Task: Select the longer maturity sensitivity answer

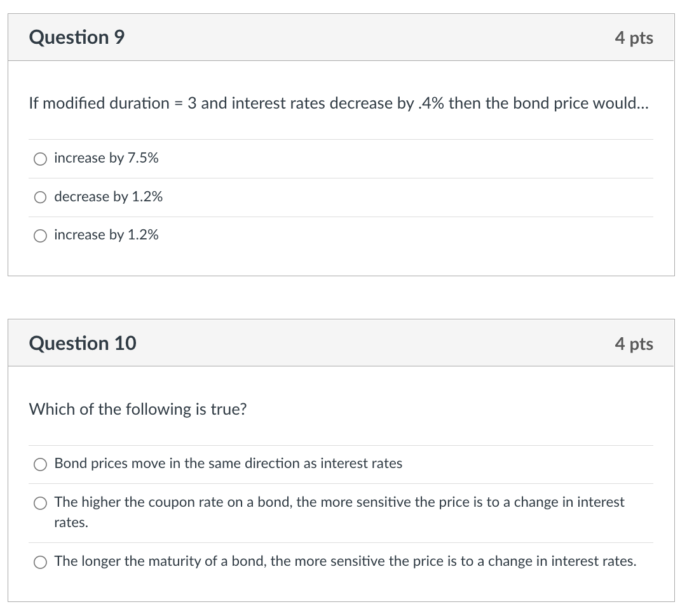Action: point(40,562)
